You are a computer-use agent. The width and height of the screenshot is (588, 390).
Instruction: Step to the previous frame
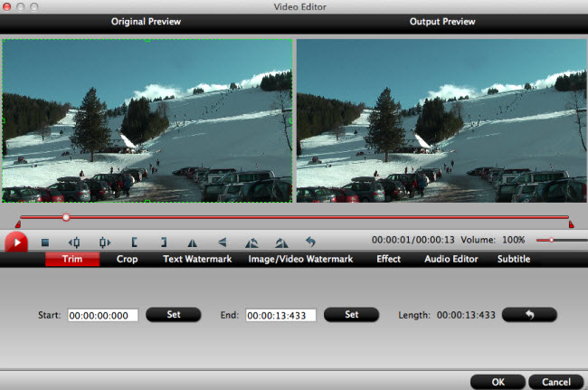(x=74, y=243)
